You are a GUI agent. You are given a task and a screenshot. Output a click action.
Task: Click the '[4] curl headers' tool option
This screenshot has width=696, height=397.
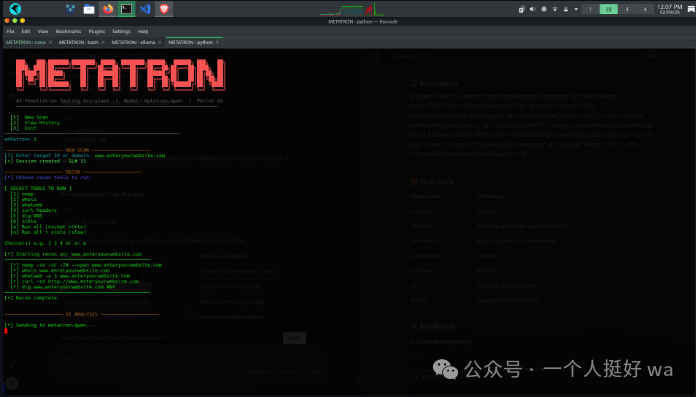[34, 210]
